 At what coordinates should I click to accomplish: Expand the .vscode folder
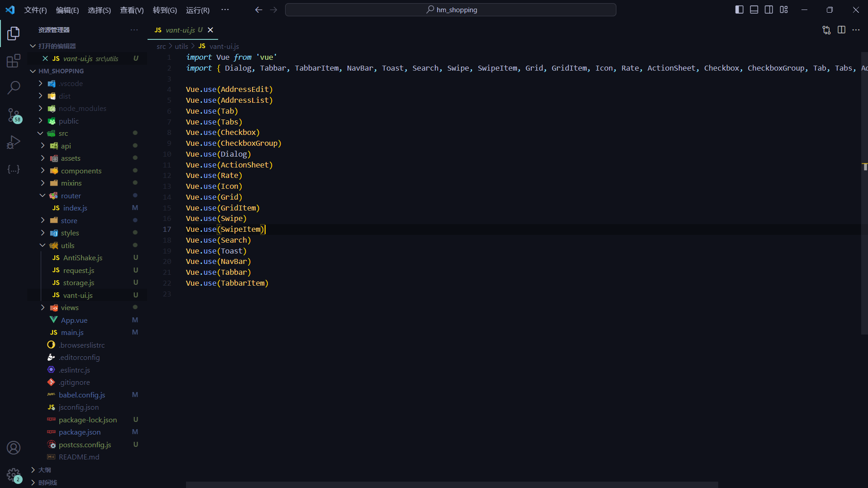pos(87,83)
